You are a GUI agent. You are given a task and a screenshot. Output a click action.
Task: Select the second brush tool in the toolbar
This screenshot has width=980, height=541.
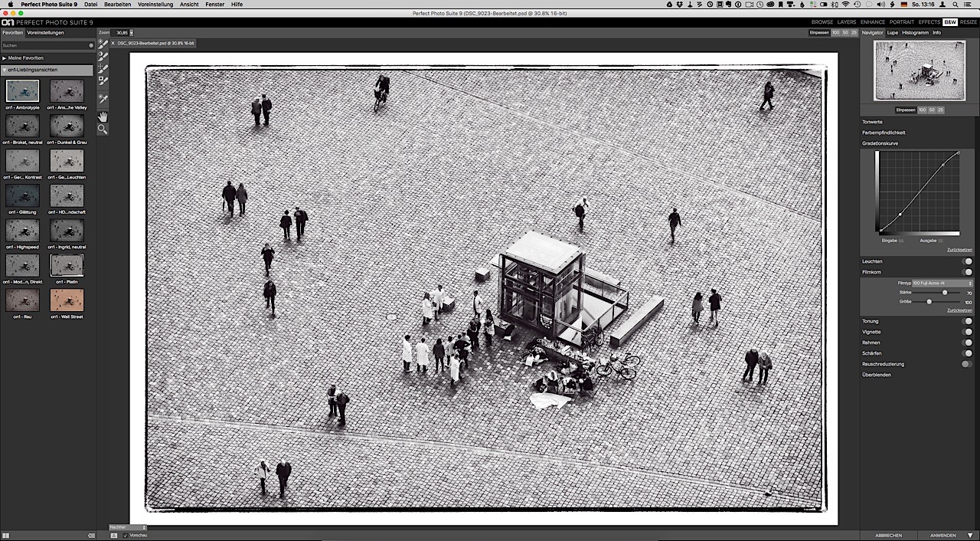pos(103,57)
